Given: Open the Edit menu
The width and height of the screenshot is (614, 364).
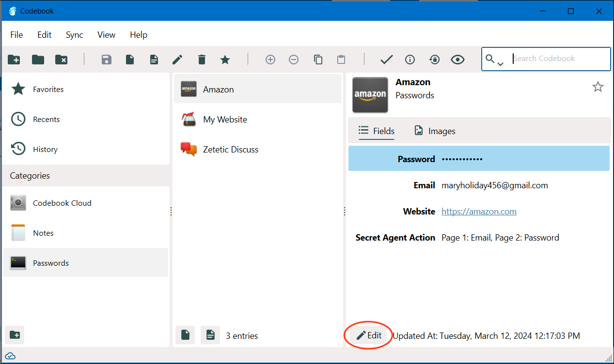Looking at the screenshot, I should point(45,35).
